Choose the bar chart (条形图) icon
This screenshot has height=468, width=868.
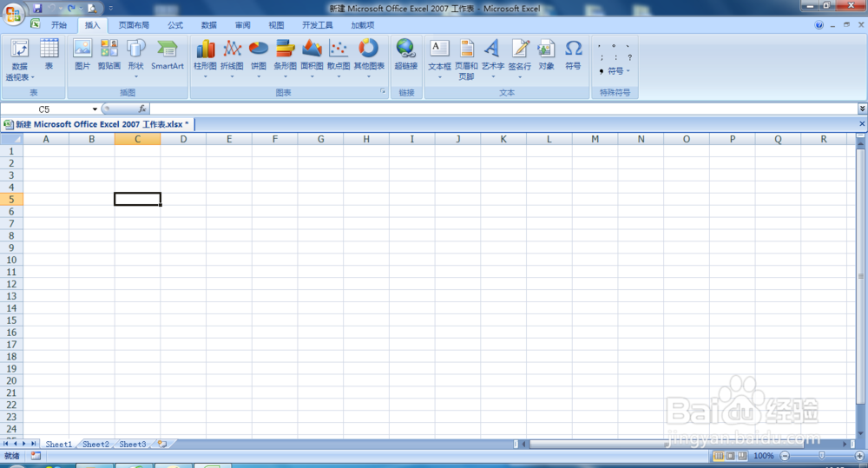click(285, 49)
